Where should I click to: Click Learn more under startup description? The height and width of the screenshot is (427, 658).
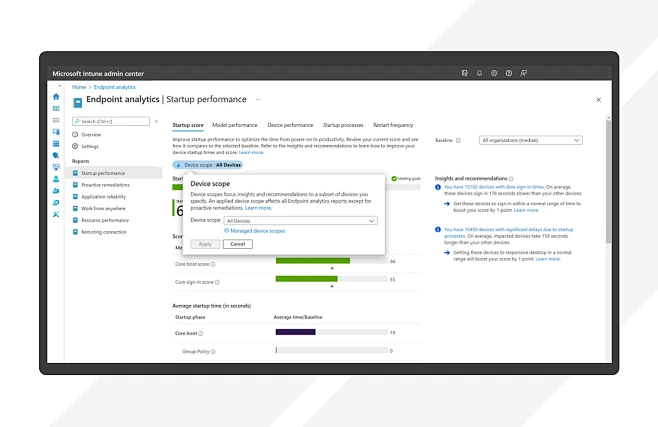click(251, 152)
